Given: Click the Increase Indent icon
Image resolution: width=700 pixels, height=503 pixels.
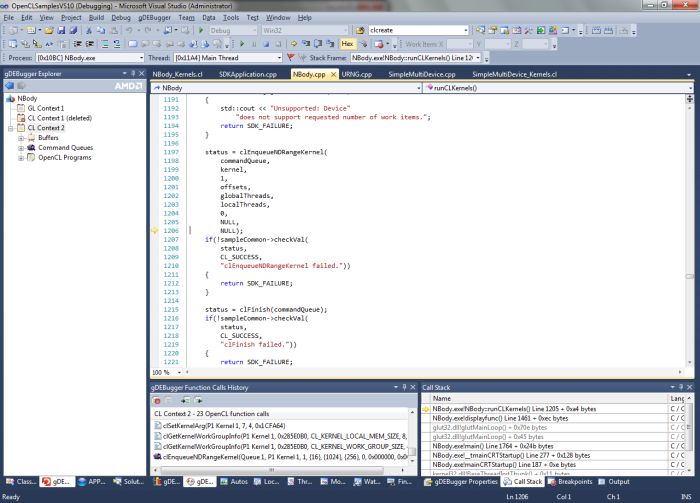Looking at the screenshot, I should (x=90, y=44).
